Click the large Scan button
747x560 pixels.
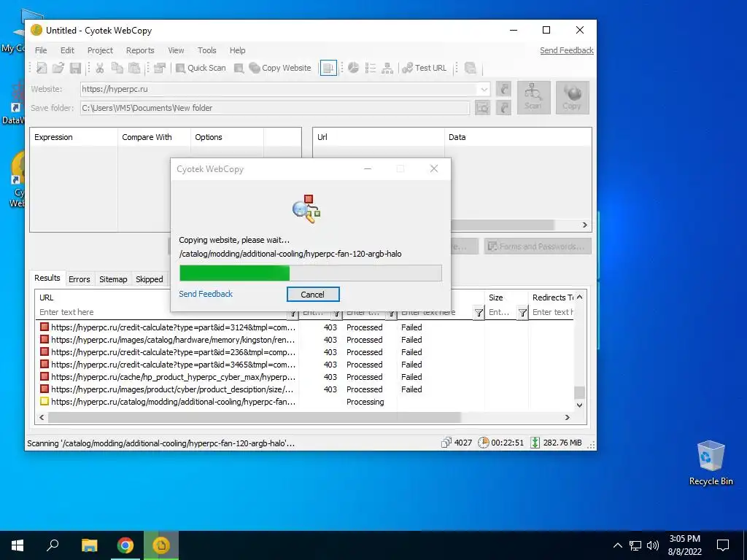pyautogui.click(x=533, y=98)
